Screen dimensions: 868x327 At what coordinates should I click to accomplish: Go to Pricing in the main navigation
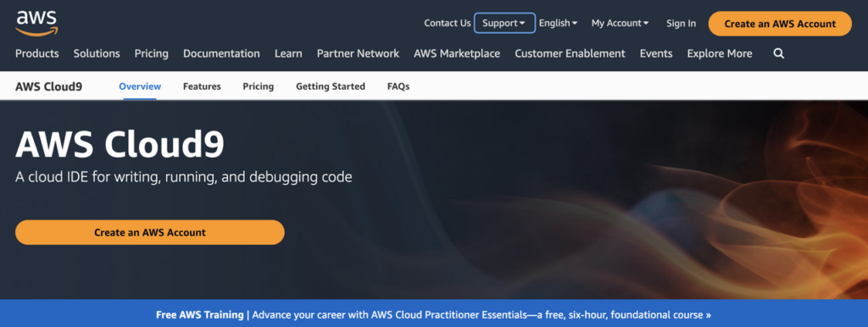pyautogui.click(x=151, y=53)
